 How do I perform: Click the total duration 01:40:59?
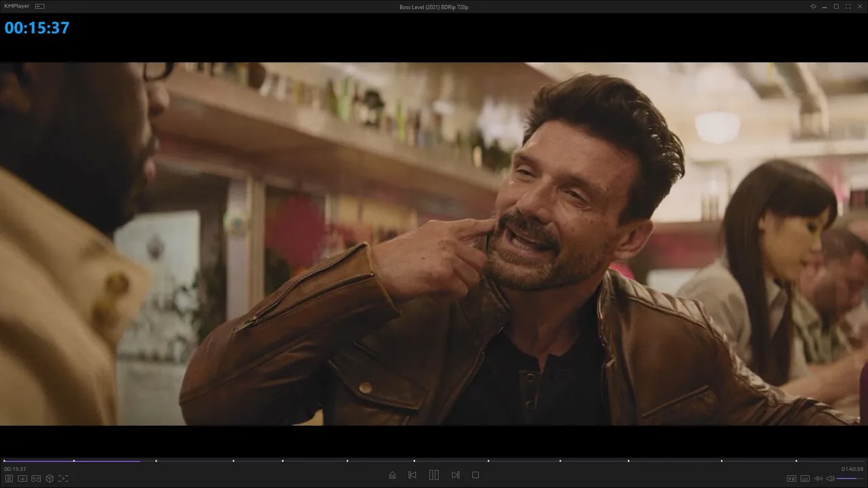852,469
